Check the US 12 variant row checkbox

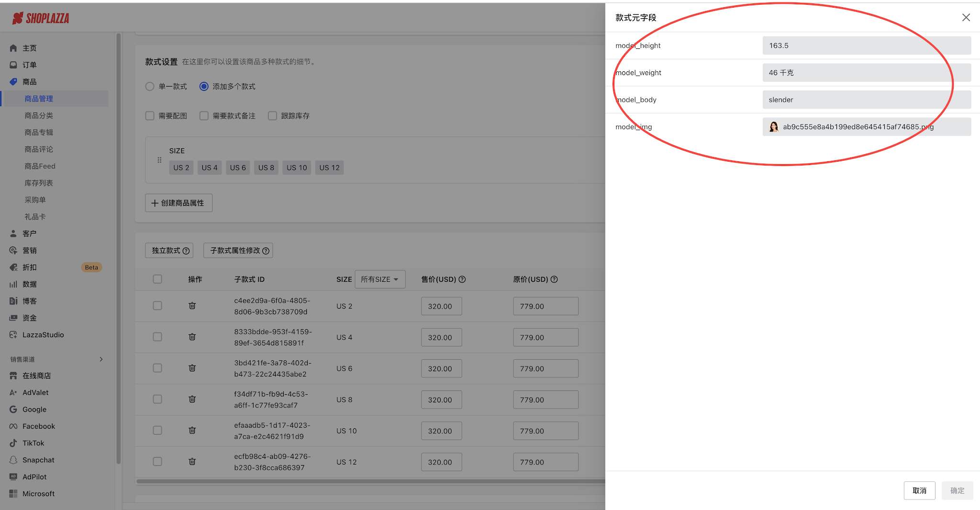157,461
